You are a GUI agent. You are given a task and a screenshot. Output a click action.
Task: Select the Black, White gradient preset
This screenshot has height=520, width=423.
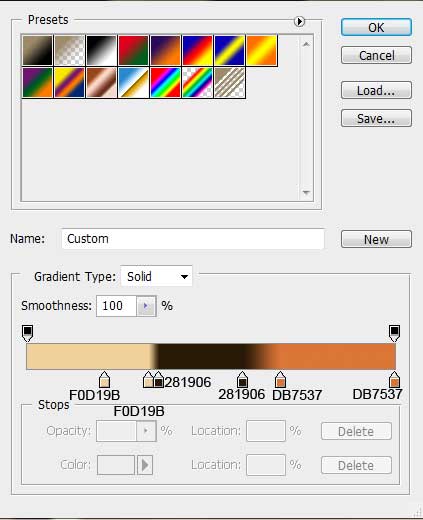pos(101,50)
